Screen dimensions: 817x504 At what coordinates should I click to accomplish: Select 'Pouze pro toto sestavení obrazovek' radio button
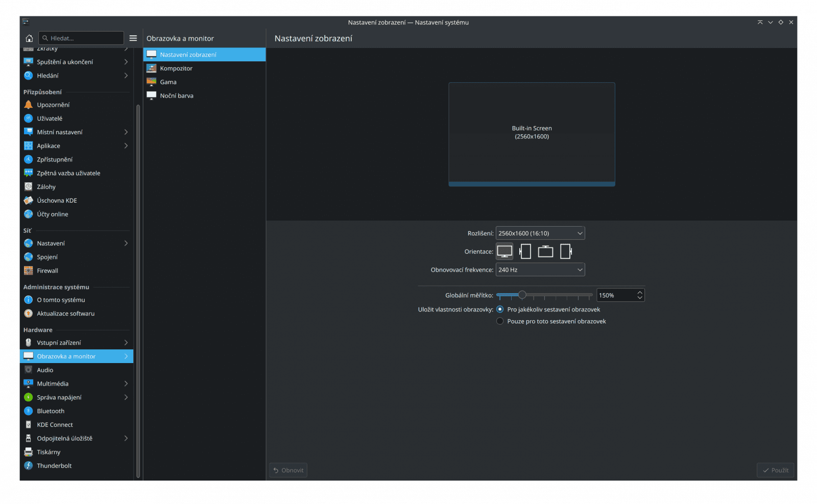click(x=500, y=321)
